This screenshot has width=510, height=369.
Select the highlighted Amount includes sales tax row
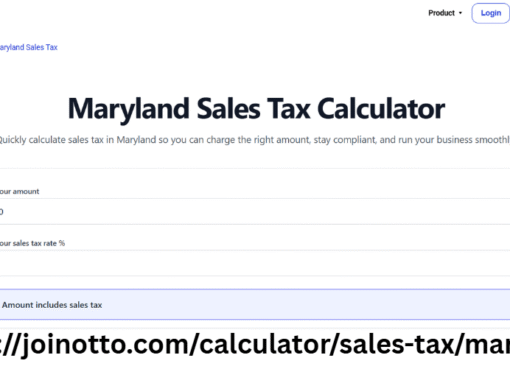click(255, 305)
